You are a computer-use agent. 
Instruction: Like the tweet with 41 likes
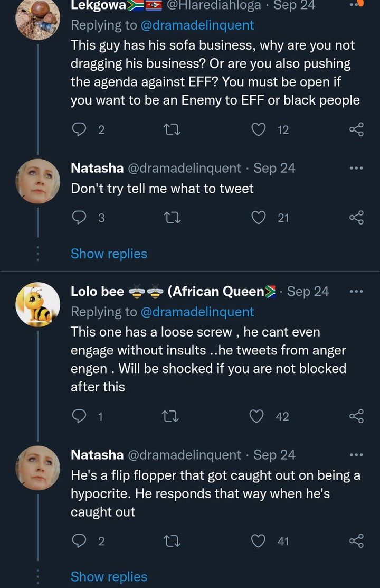click(258, 541)
